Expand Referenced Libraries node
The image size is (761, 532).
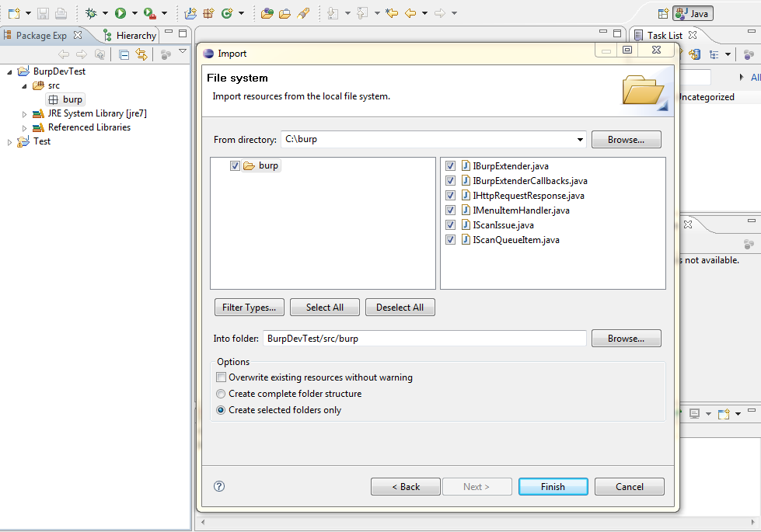[24, 128]
